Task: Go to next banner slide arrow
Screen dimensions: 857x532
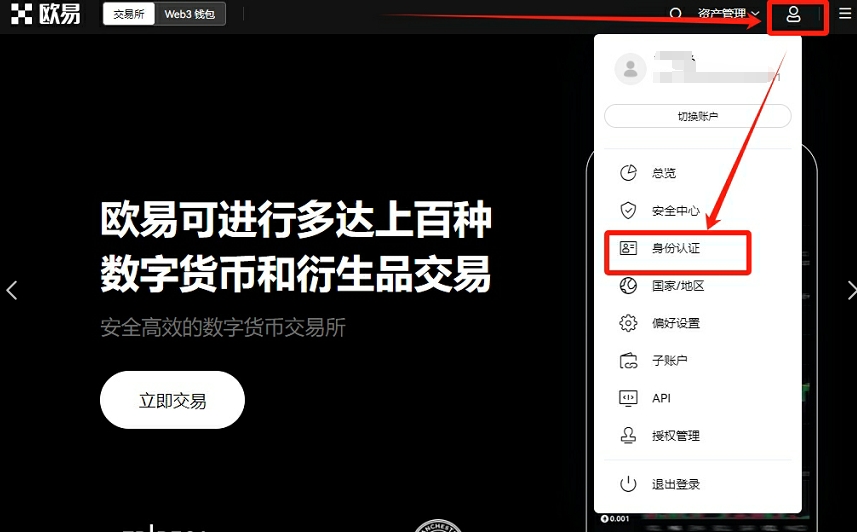Action: point(851,290)
